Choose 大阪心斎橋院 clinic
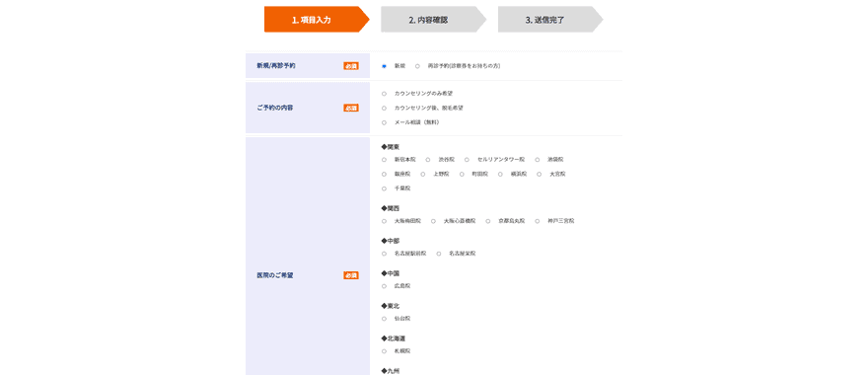868x375 pixels. point(433,221)
